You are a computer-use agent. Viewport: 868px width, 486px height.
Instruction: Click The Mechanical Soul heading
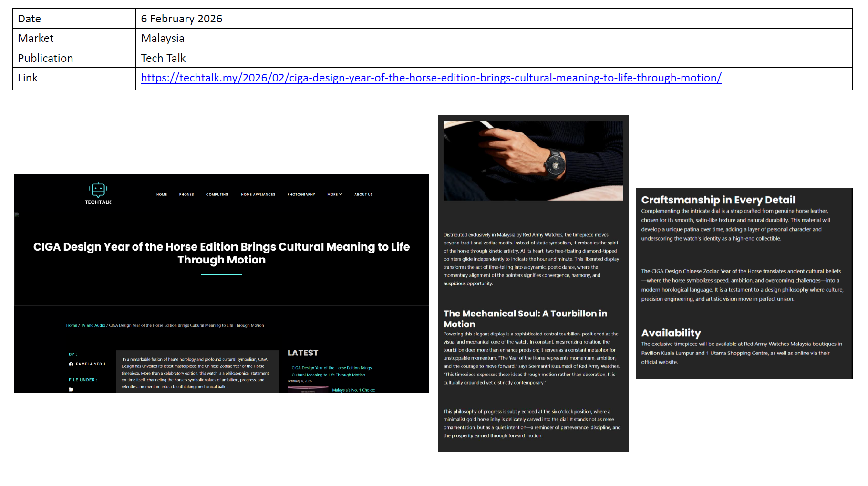(525, 319)
